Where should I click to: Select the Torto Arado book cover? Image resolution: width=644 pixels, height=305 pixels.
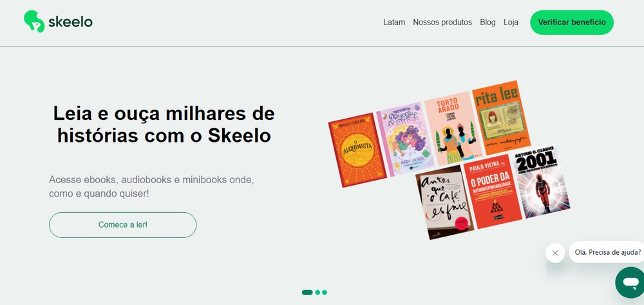[453, 128]
